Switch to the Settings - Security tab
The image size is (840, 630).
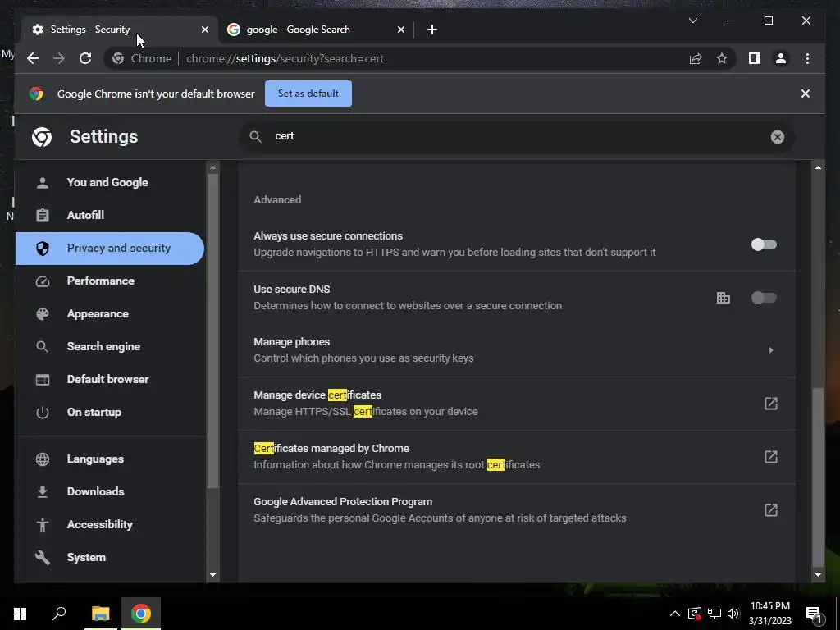tap(118, 30)
